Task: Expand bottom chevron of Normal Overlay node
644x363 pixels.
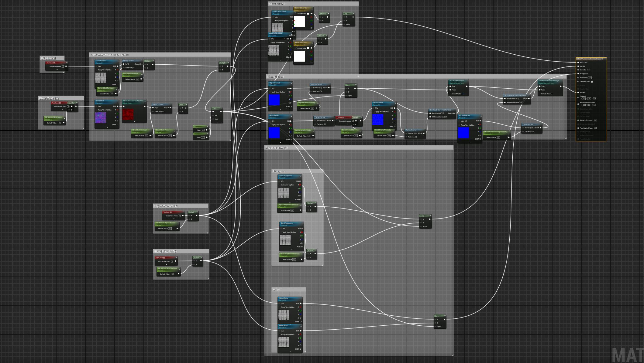Action: (470, 142)
